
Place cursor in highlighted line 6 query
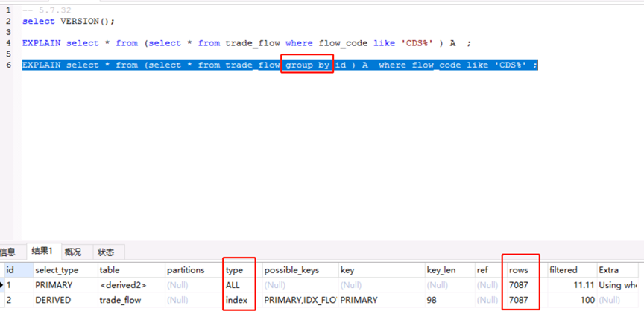coord(280,65)
